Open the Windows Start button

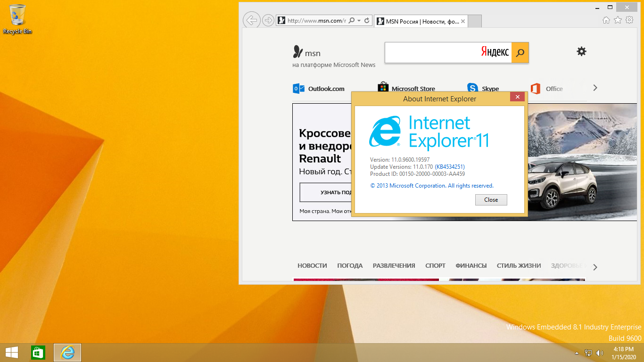point(12,353)
